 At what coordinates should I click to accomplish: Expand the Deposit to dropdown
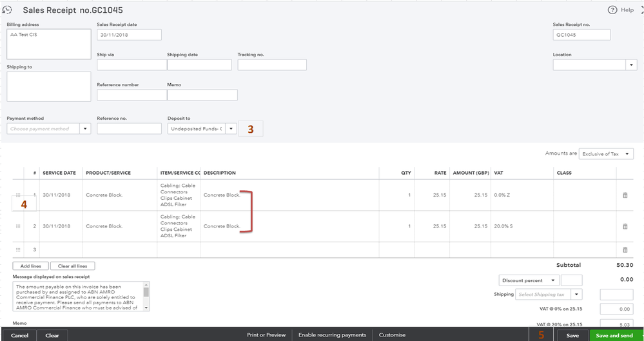231,129
